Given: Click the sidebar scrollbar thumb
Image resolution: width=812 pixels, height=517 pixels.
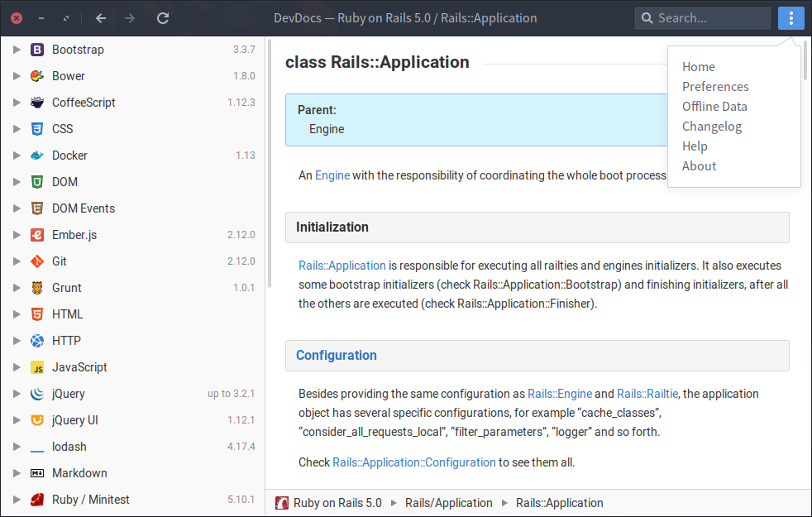Looking at the screenshot, I should [x=270, y=163].
